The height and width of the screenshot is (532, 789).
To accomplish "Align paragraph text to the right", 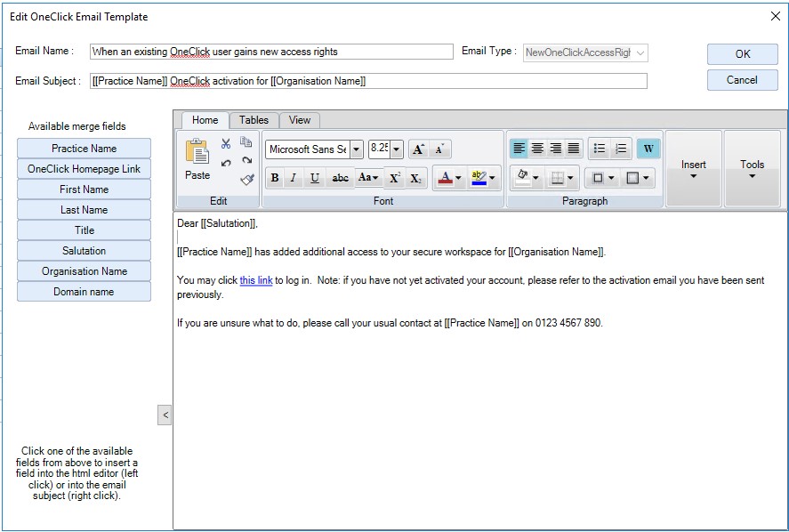I will pyautogui.click(x=556, y=149).
